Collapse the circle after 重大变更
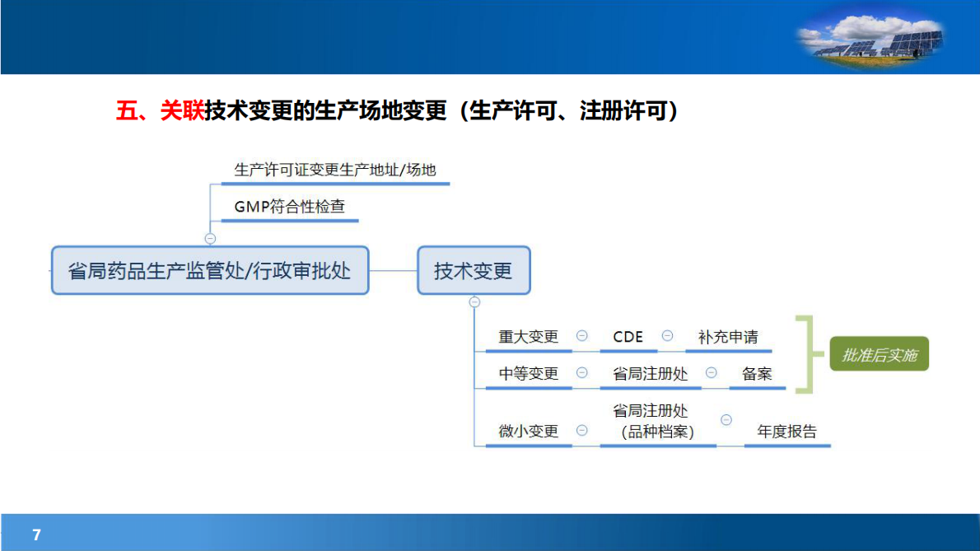Viewport: 980px width, 551px height. (x=582, y=336)
